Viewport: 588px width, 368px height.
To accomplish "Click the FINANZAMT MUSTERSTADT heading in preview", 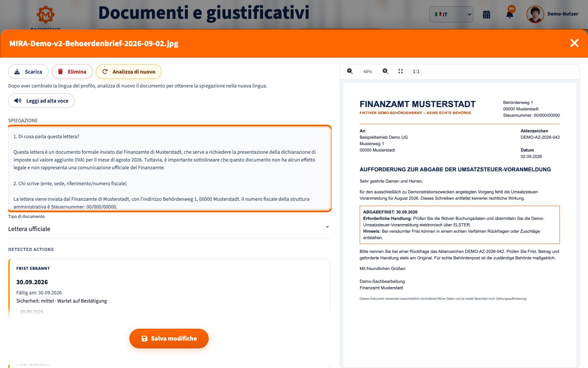I will [417, 104].
